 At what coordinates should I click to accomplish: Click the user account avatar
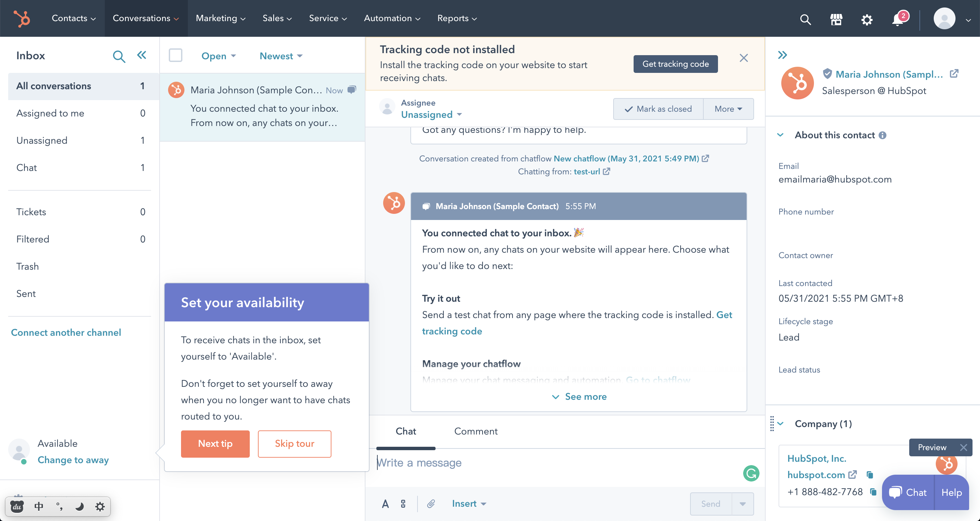tap(944, 18)
